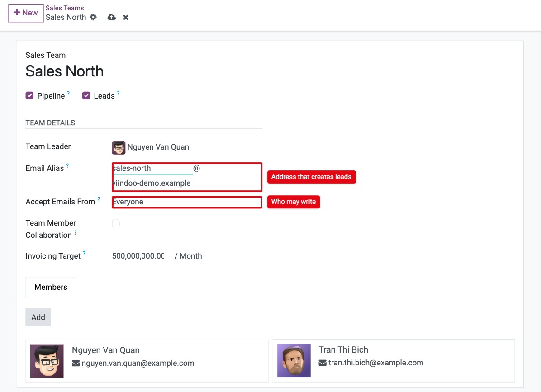Go to the Sales Teams breadcrumb

tap(65, 8)
